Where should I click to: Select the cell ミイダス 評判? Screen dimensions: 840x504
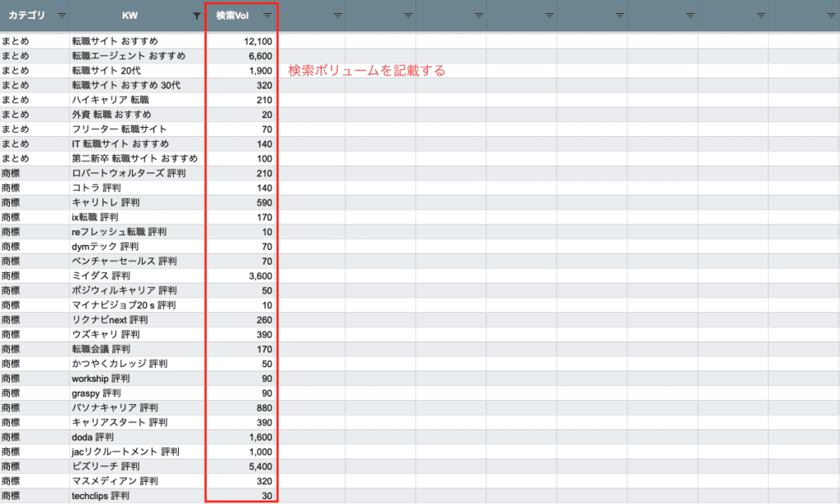pos(137,276)
